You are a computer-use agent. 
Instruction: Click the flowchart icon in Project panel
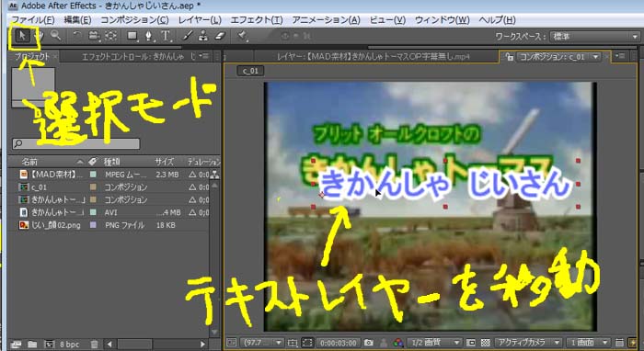pyautogui.click(x=214, y=175)
